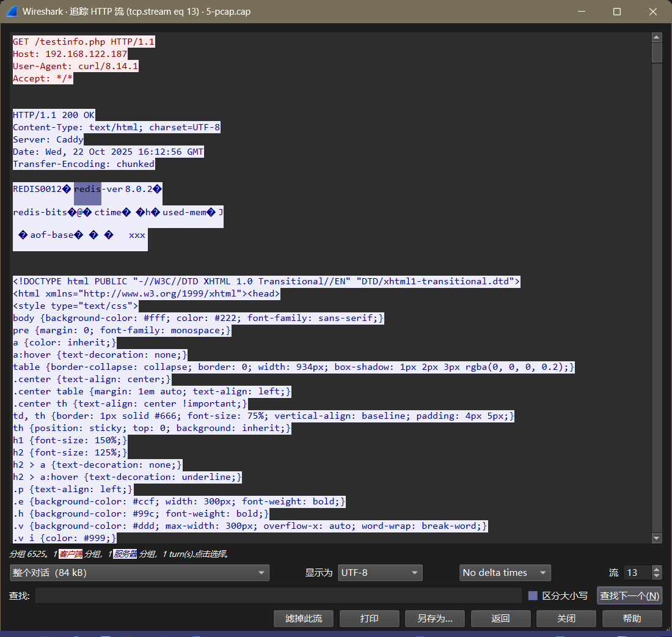Click the 查找下一个(N) find next button
Image resolution: width=672 pixels, height=637 pixels.
pyautogui.click(x=629, y=595)
